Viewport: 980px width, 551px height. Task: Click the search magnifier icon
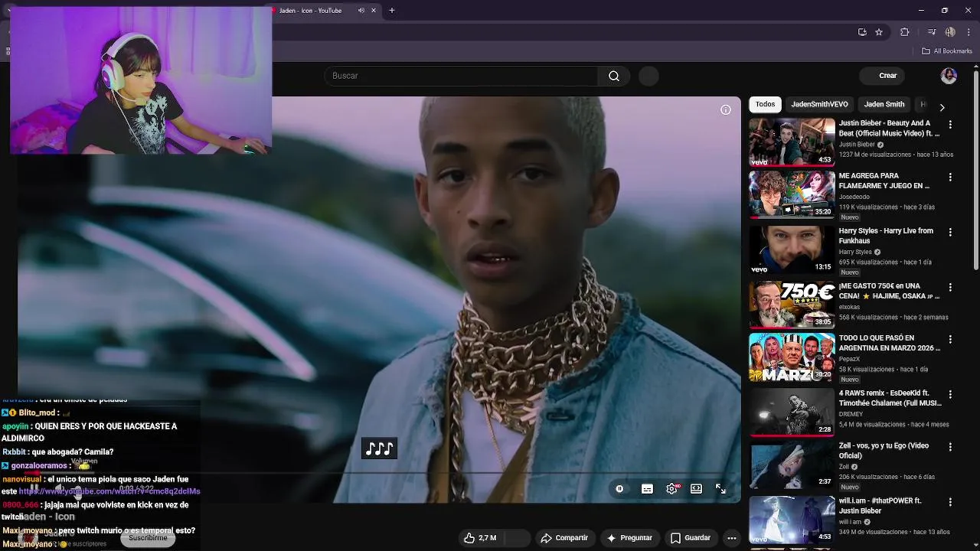coord(614,76)
